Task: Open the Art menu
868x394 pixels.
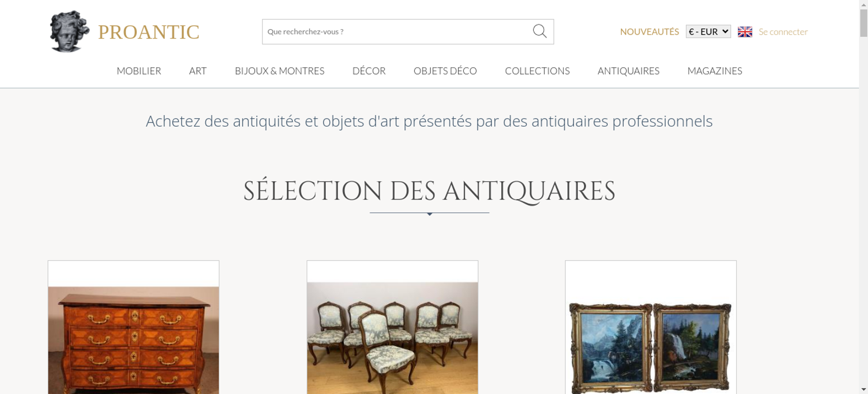Action: (x=198, y=71)
